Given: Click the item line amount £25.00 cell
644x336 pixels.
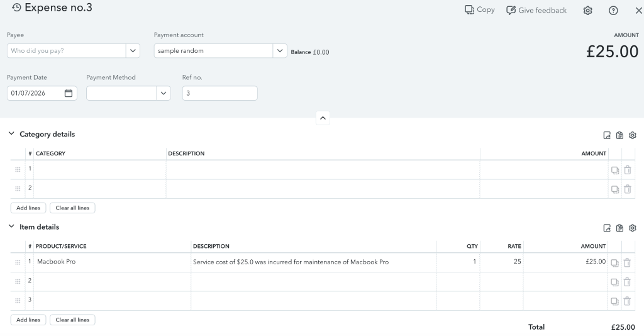Looking at the screenshot, I should (x=565, y=262).
